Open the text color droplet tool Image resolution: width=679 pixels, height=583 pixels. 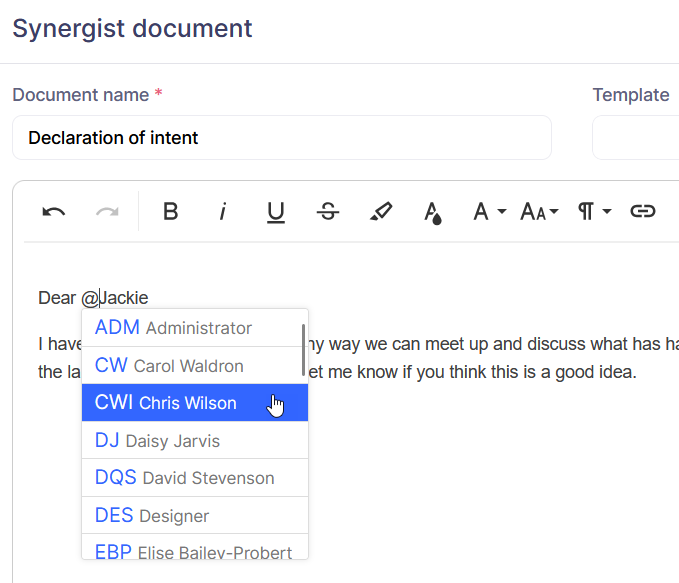432,212
